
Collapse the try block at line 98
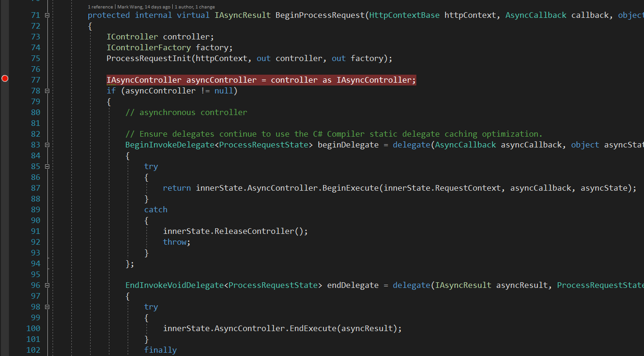coord(47,307)
